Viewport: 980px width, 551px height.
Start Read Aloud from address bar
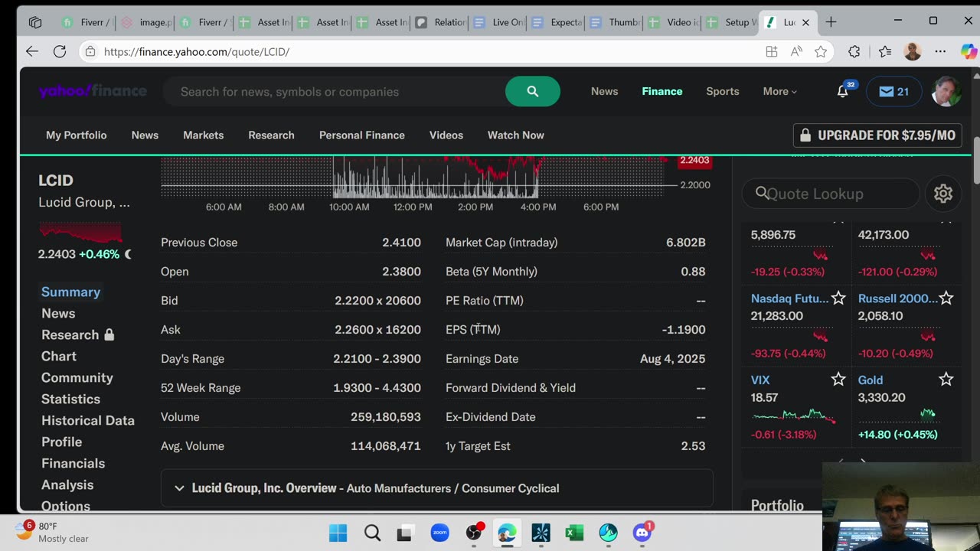[796, 51]
